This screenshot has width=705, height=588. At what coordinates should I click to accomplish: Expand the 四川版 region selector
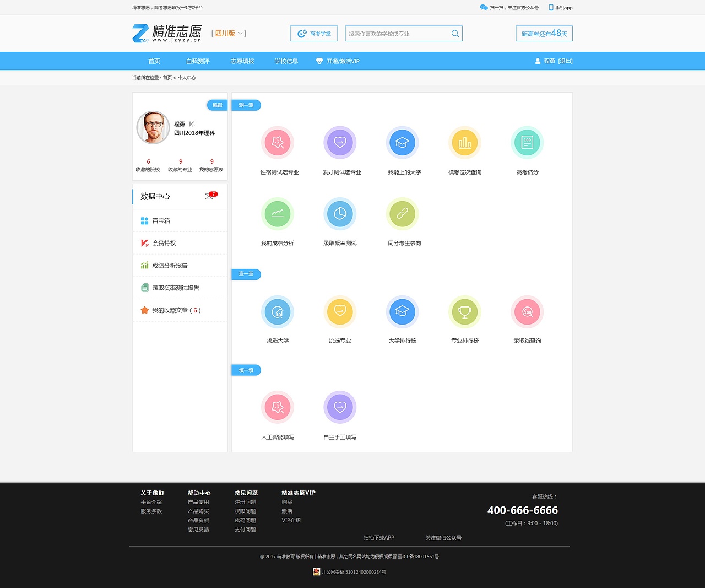[229, 33]
